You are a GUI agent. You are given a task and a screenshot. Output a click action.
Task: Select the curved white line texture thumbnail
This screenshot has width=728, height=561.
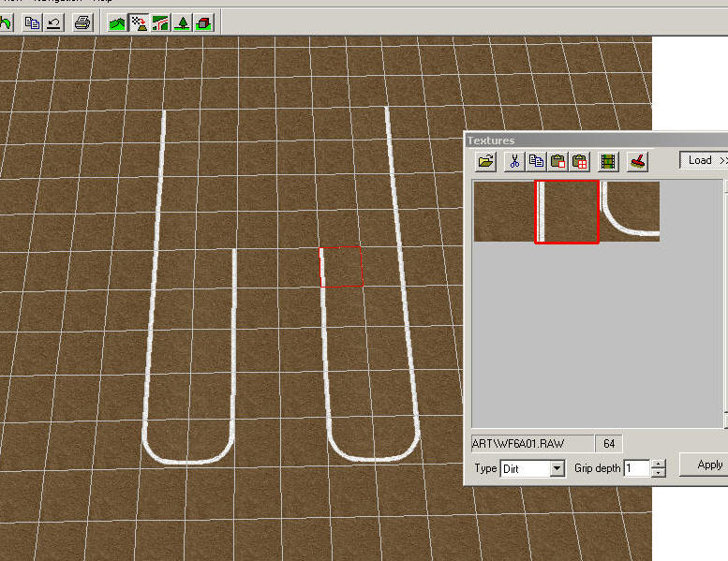[x=630, y=211]
